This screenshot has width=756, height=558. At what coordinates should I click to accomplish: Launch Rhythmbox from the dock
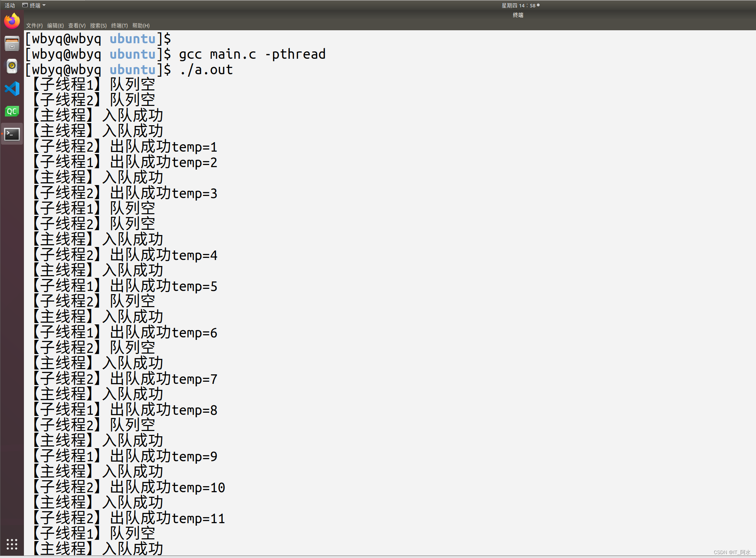(x=12, y=66)
